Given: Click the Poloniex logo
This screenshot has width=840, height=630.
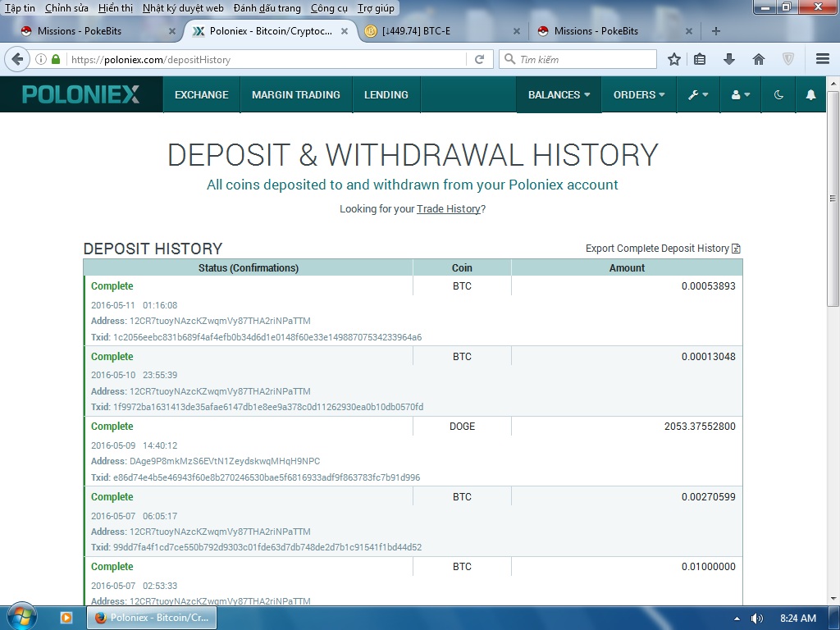Looking at the screenshot, I should 81,94.
